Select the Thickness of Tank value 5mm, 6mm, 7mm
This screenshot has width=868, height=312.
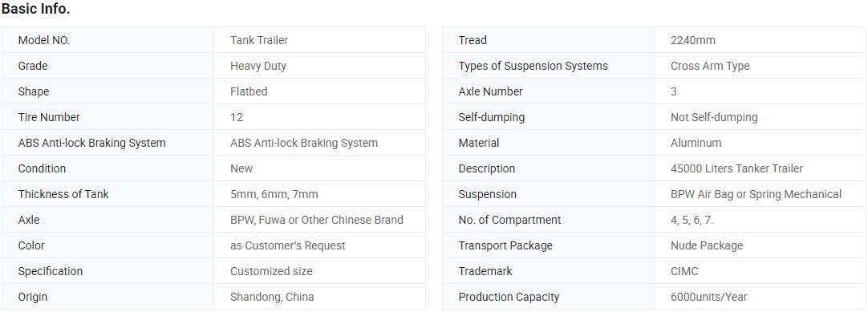coord(274,194)
